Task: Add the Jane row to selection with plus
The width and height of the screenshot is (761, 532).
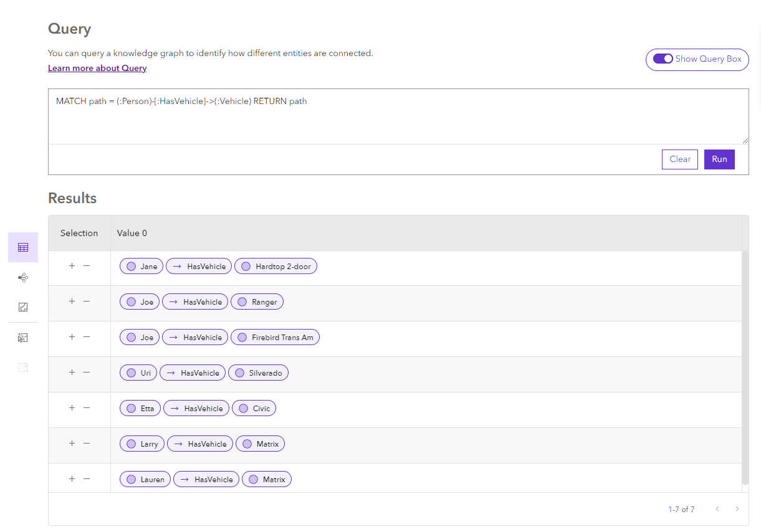Action: 72,265
